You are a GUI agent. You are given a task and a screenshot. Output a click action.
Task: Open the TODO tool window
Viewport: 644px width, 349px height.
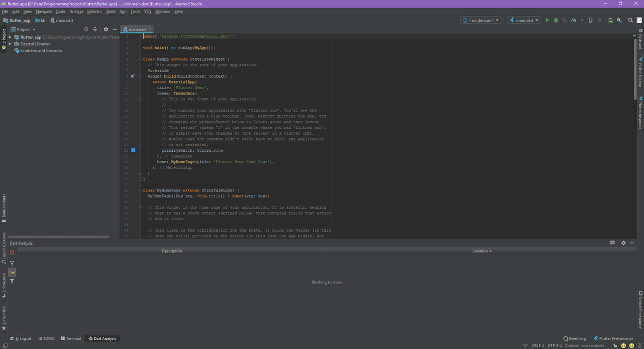[x=46, y=338]
